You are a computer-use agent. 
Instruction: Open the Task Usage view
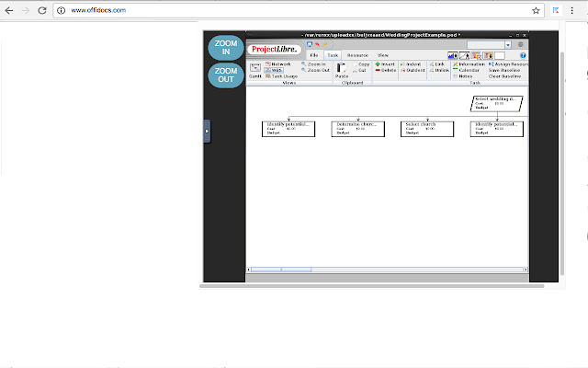(x=281, y=76)
